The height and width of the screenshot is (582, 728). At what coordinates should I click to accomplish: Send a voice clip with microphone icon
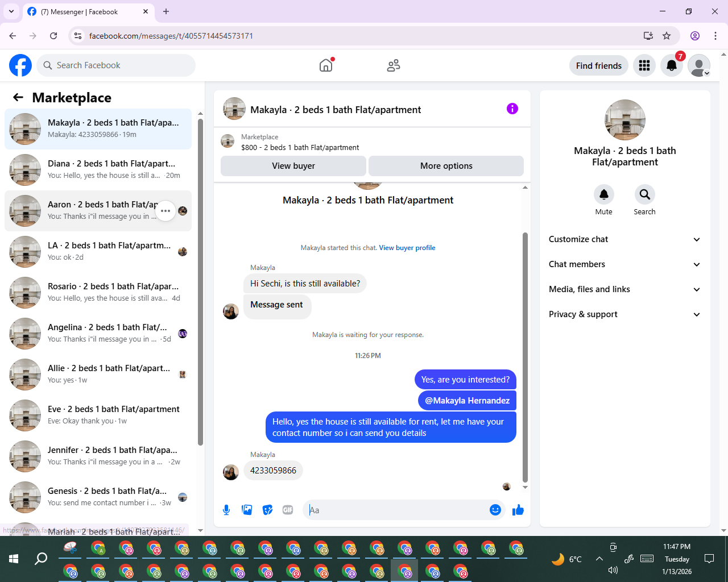click(x=226, y=510)
